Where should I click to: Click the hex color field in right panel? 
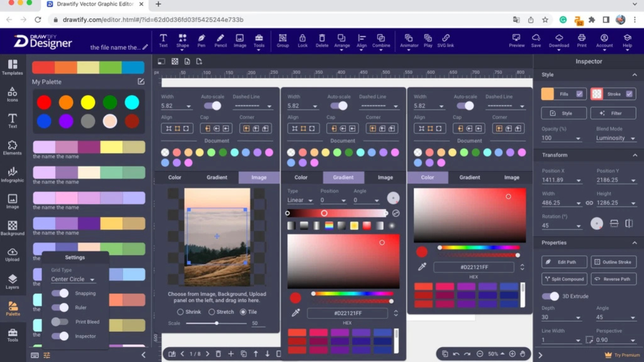(474, 267)
